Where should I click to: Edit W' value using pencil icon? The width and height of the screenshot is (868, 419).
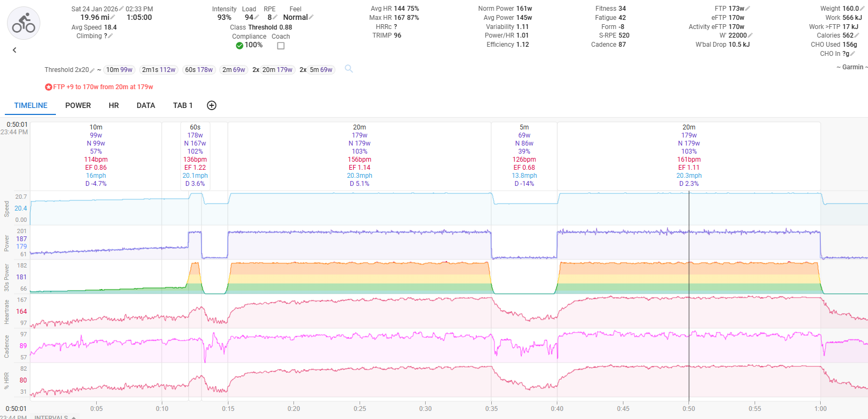tap(750, 35)
